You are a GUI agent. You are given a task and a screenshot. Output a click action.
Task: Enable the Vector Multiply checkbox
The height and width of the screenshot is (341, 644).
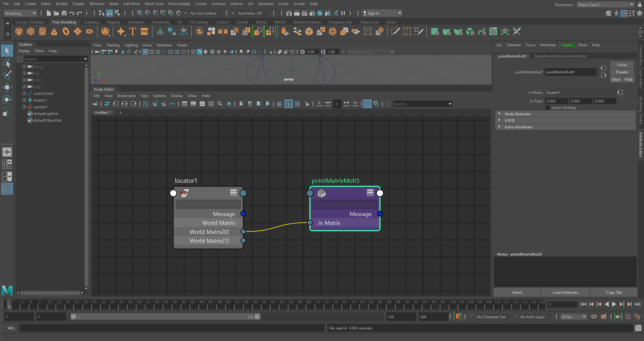click(547, 108)
